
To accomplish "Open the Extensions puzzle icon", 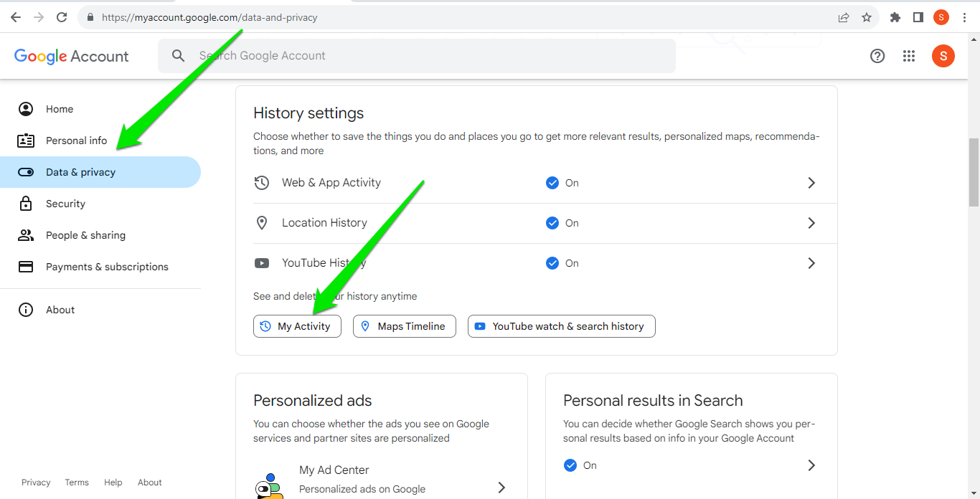I will point(895,17).
